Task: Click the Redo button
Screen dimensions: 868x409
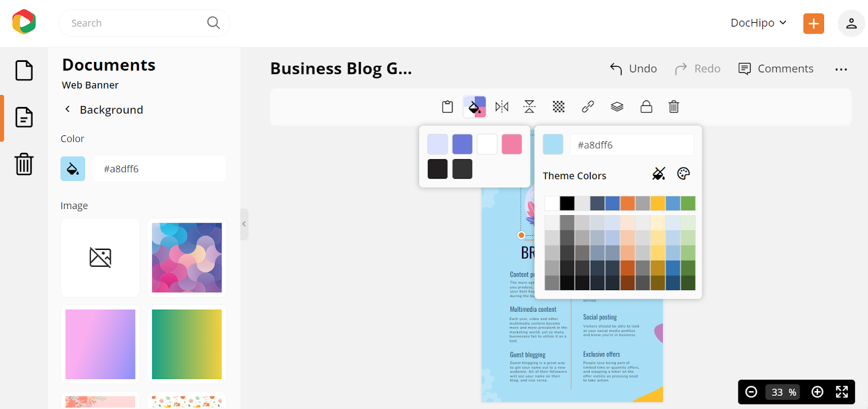Action: click(x=698, y=69)
